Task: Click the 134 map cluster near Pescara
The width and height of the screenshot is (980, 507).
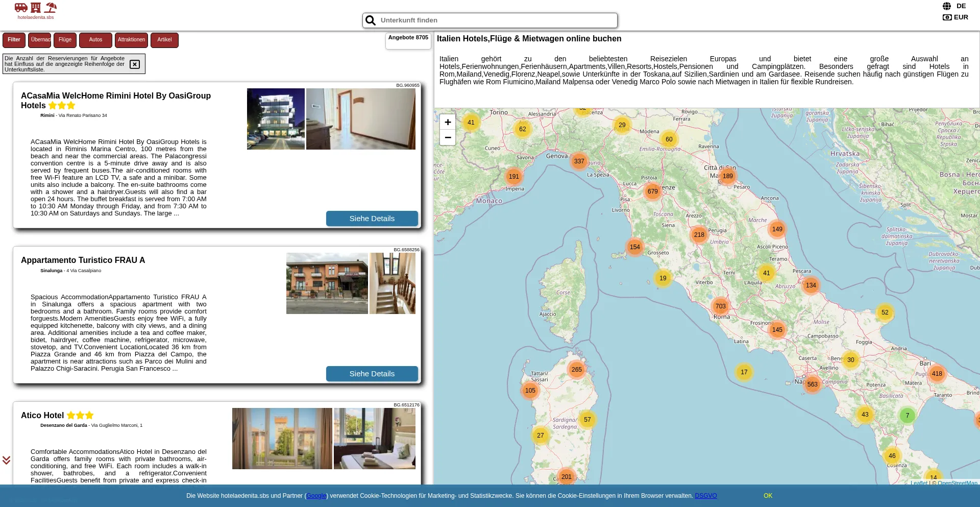Action: pos(811,285)
